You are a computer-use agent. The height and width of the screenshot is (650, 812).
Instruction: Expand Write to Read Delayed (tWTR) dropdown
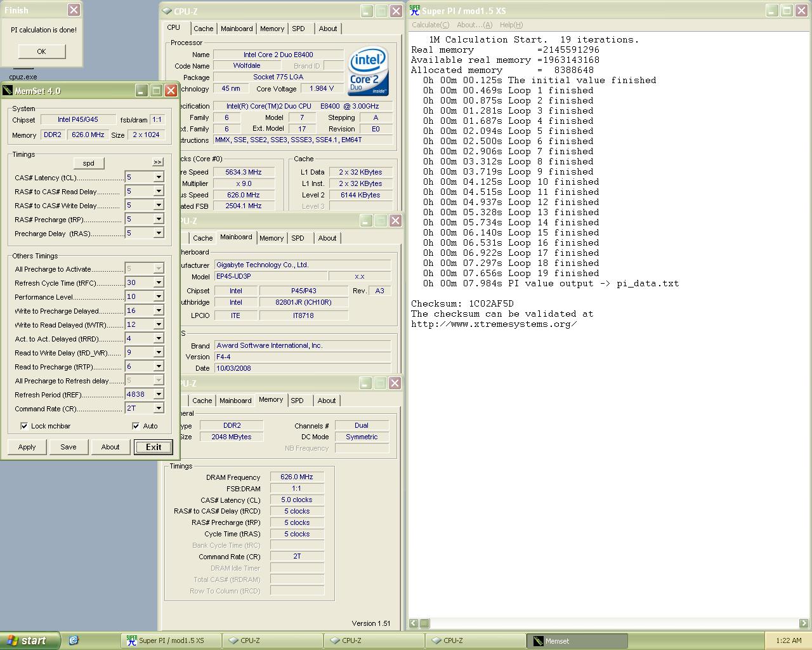coord(159,324)
